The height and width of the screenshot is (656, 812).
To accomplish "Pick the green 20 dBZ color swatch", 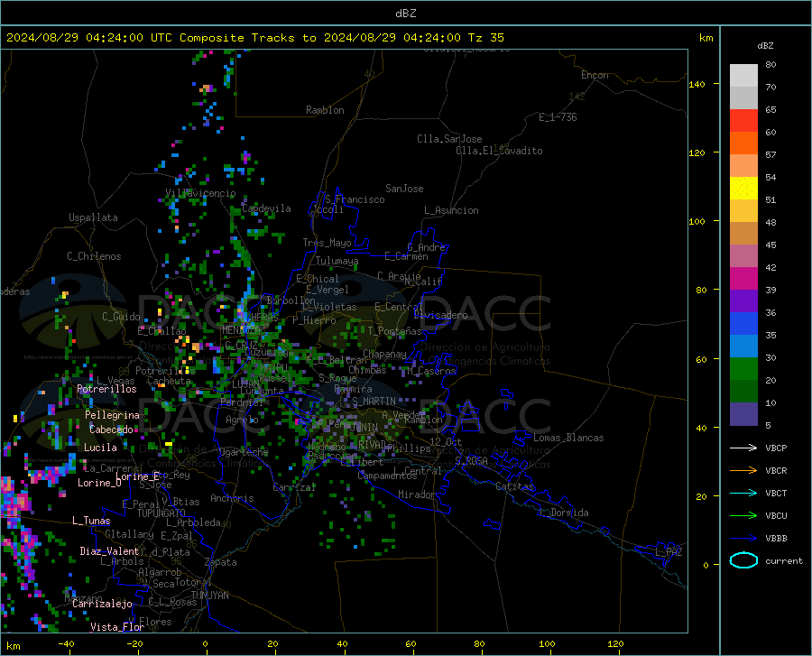I will 743,369.
